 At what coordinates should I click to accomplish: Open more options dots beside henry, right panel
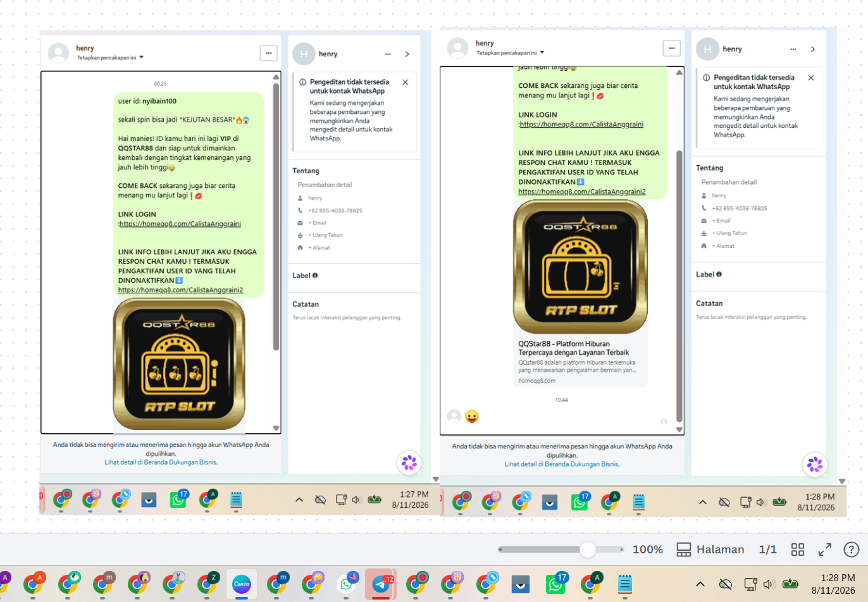(793, 49)
